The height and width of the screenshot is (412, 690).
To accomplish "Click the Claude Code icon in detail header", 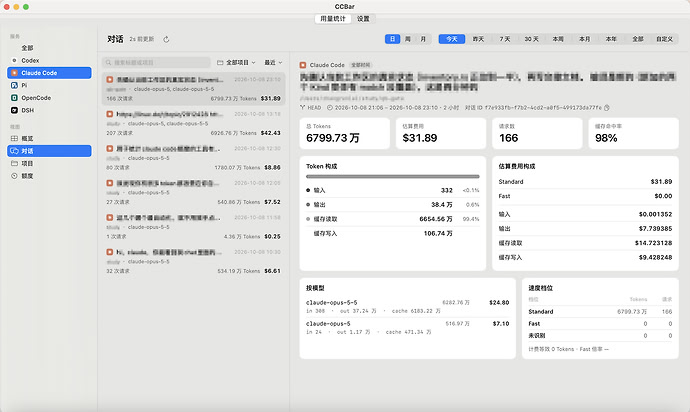I will pos(303,65).
